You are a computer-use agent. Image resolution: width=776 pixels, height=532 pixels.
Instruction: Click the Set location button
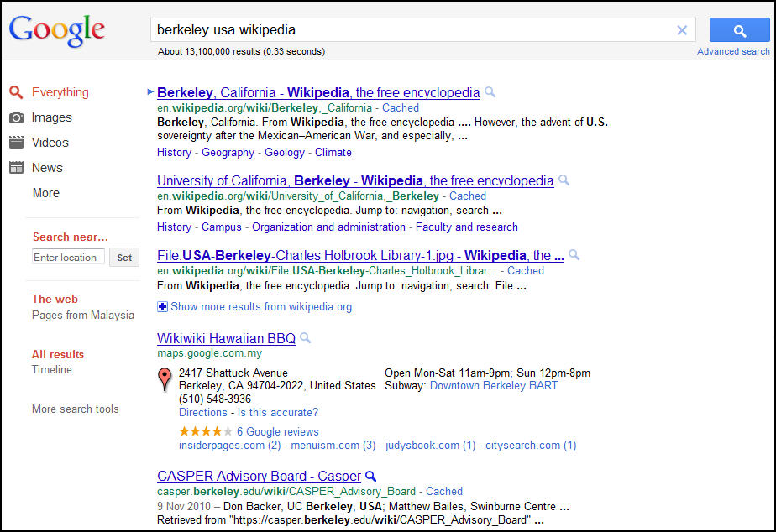pos(124,258)
